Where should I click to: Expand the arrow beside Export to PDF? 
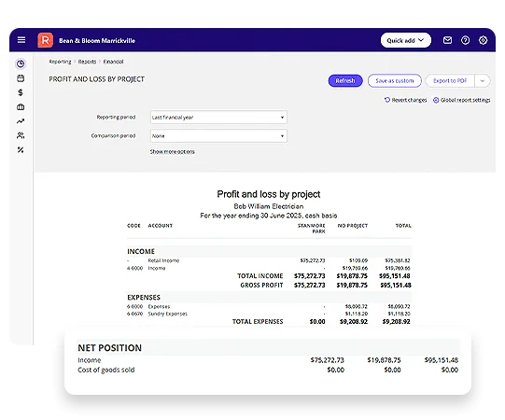483,81
